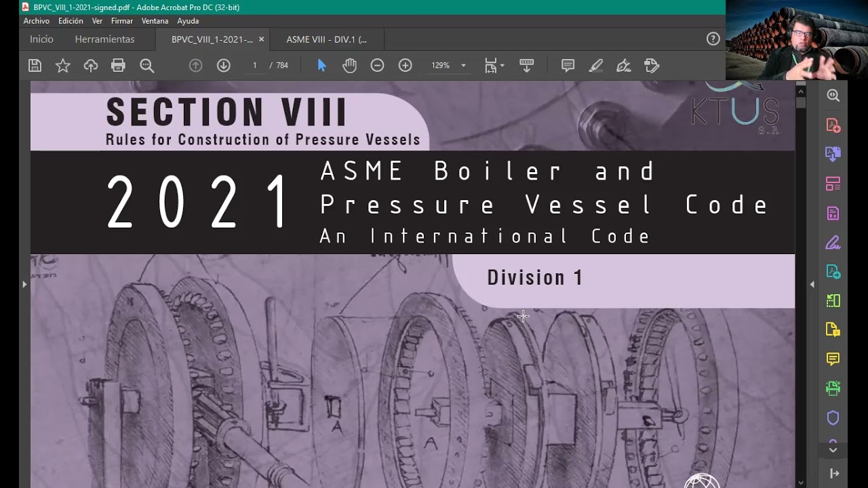Expand the zoom percentage dropdown arrow
The image size is (868, 488).
[463, 66]
